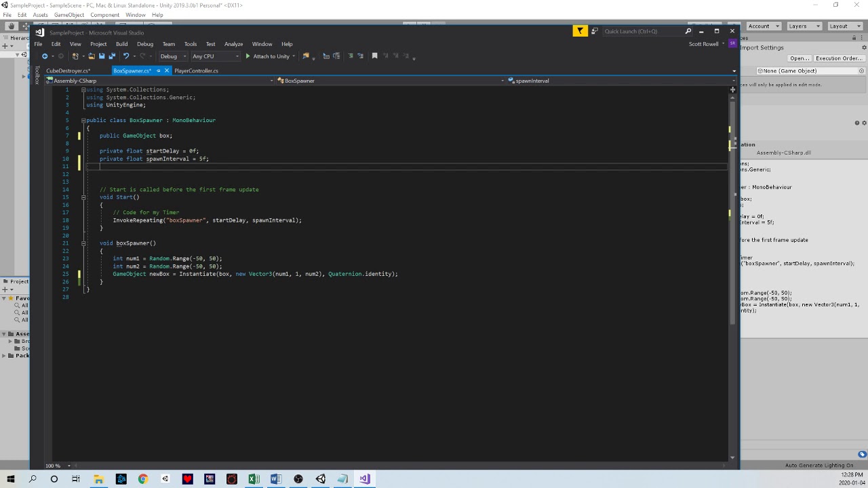Open Chrome from the taskbar
868x488 pixels.
coord(143,479)
